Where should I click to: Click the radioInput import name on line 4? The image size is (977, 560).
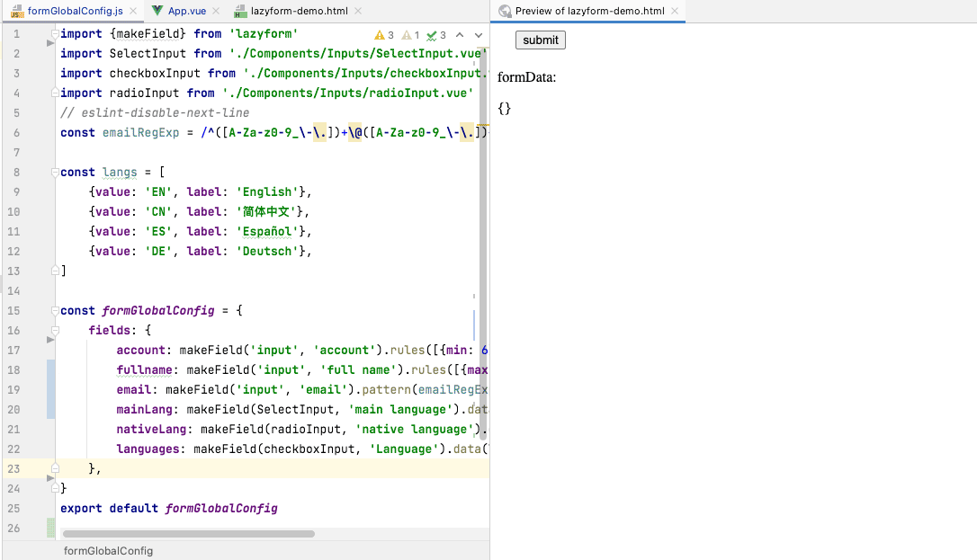pyautogui.click(x=144, y=93)
